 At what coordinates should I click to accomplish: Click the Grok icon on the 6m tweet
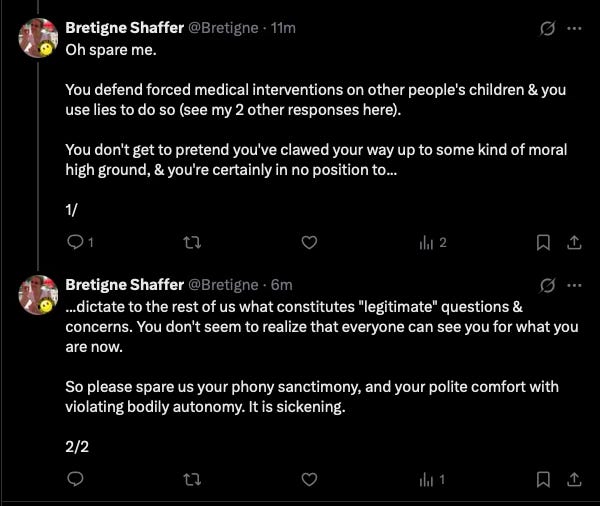click(547, 285)
